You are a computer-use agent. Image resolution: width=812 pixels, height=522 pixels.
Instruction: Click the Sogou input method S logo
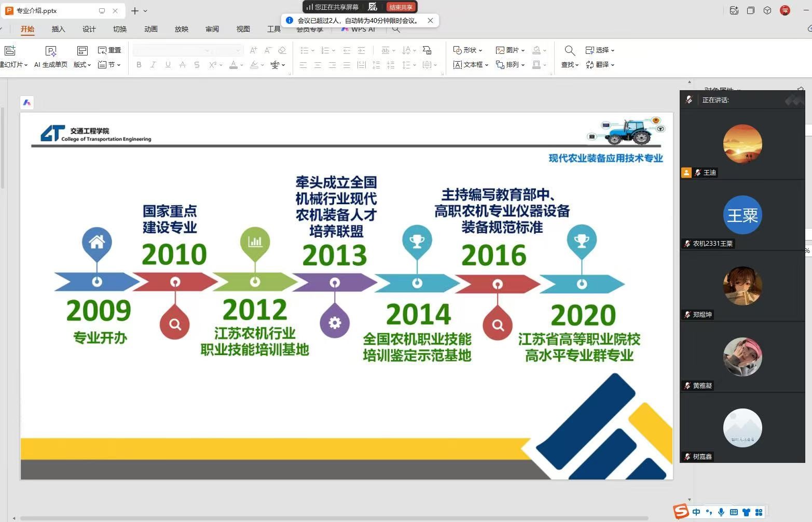pos(681,512)
